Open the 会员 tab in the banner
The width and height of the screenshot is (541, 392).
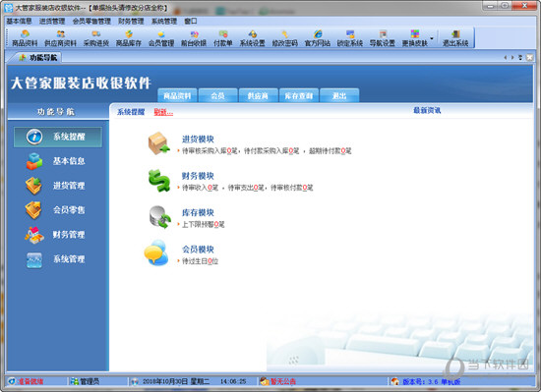(x=218, y=95)
